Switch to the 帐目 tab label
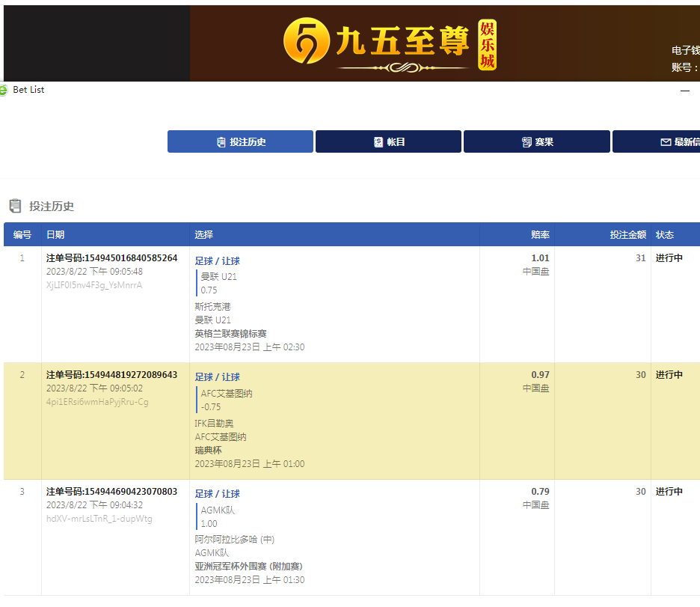The height and width of the screenshot is (607, 700). pyautogui.click(x=396, y=142)
